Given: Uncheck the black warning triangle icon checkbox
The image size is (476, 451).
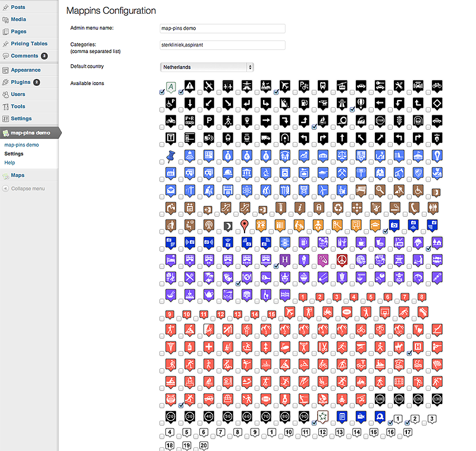Looking at the screenshot, I should point(181,93).
